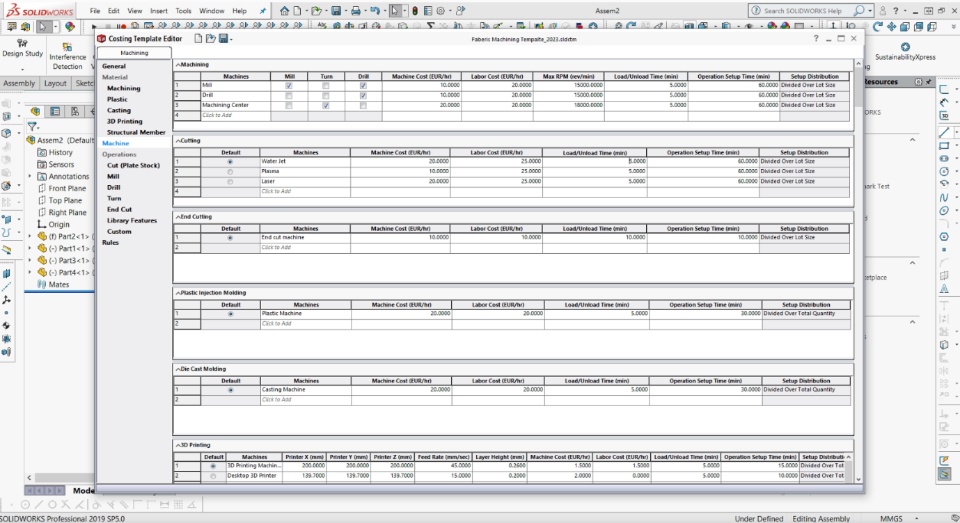
Task: Open the Insert menu
Action: coord(159,10)
